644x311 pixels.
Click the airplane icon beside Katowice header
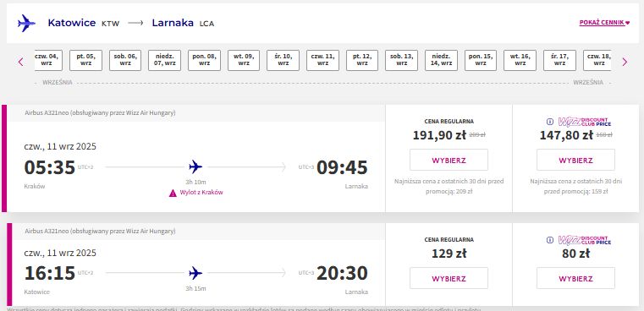pos(26,23)
